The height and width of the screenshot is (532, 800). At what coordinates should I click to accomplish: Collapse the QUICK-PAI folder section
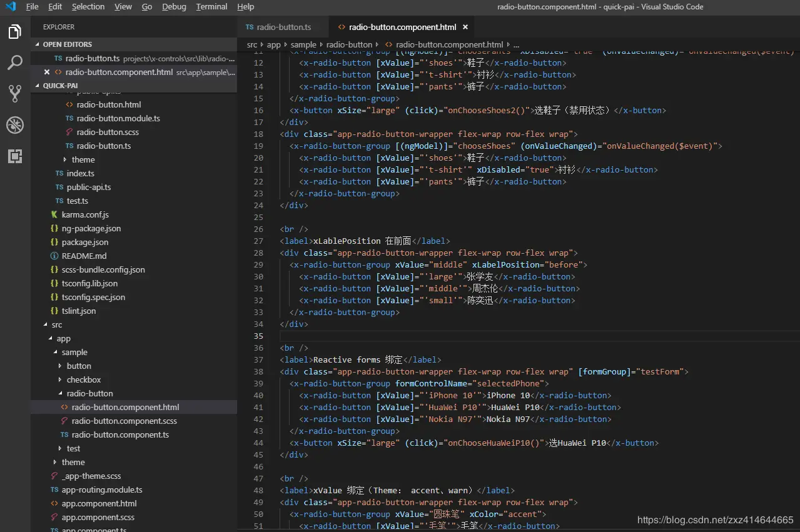click(60, 86)
